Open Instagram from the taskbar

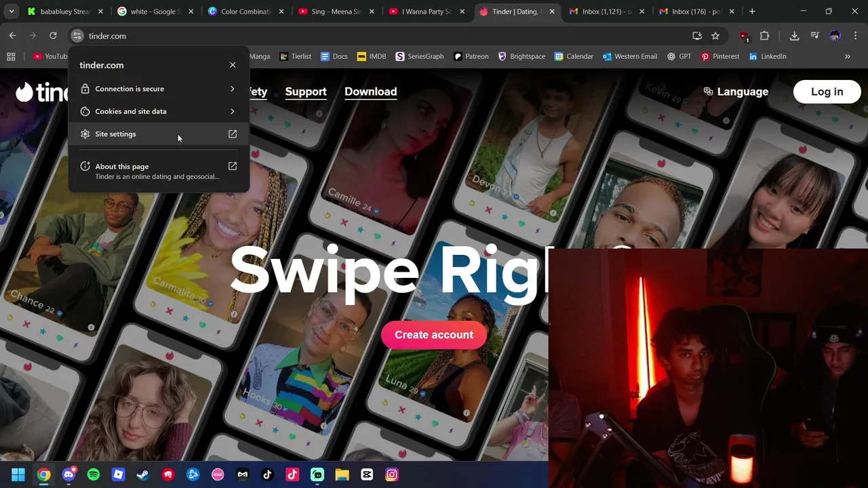[392, 475]
